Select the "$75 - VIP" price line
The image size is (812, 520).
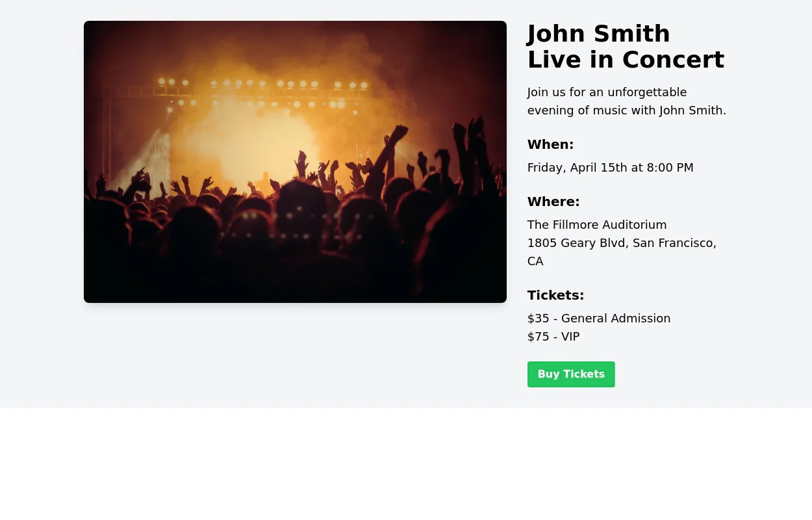pos(553,337)
